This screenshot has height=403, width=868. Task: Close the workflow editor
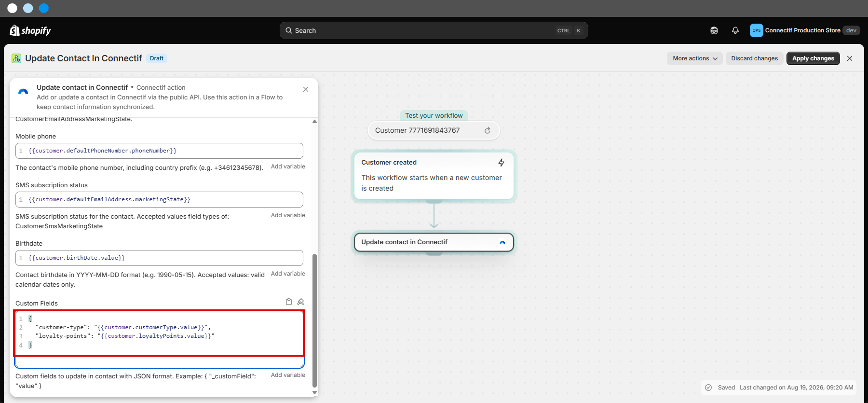[850, 58]
